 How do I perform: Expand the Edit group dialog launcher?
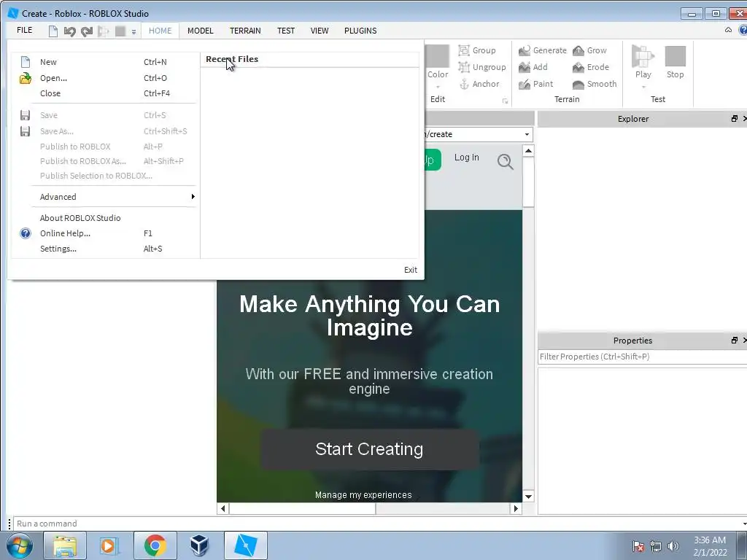[505, 101]
